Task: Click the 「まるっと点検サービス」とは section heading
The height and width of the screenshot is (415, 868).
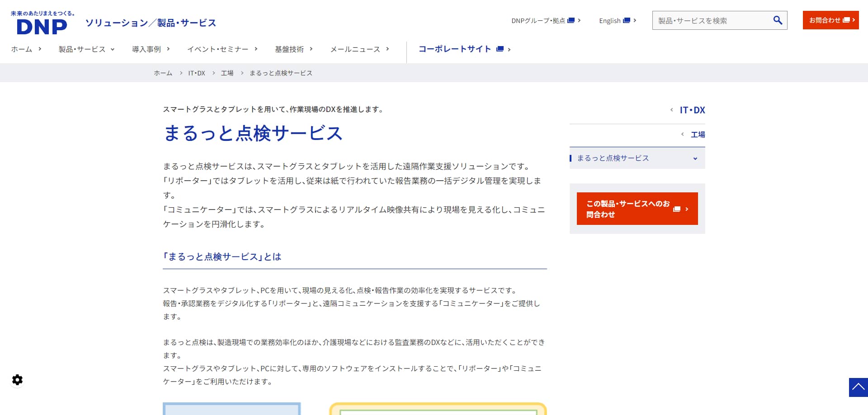Action: [222, 256]
